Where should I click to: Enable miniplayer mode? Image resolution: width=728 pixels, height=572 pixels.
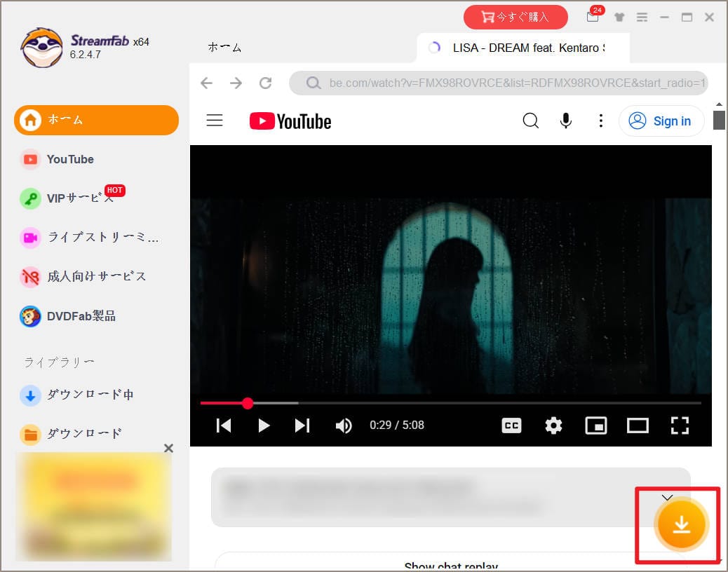point(595,425)
